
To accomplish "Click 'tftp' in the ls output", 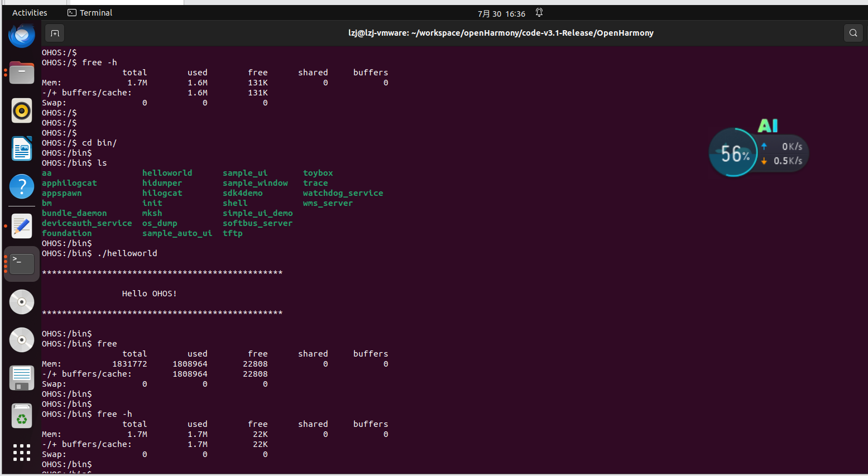I will tap(232, 233).
